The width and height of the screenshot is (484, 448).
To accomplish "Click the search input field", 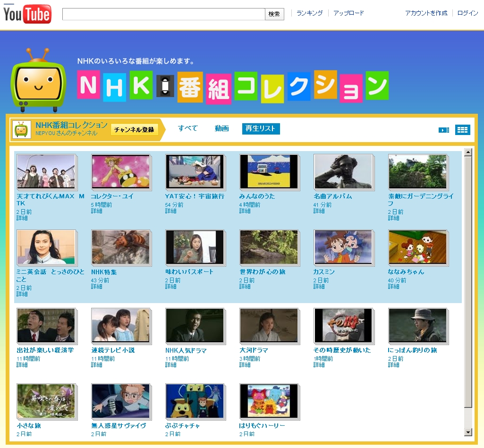I will click(x=163, y=14).
